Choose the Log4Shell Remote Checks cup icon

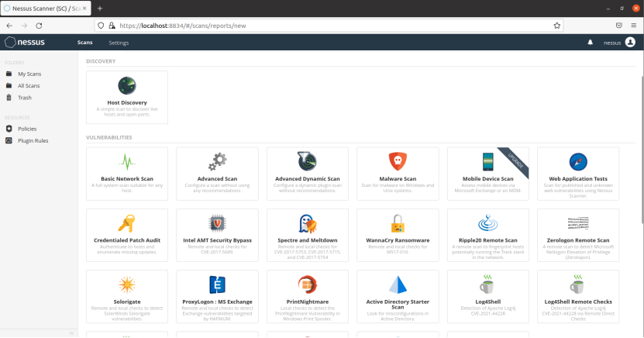577,285
